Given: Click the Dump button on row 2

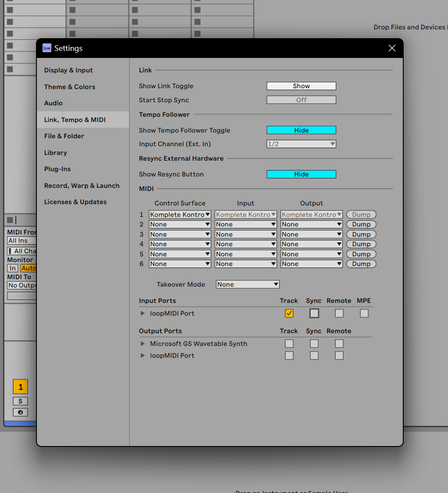Looking at the screenshot, I should pos(361,224).
